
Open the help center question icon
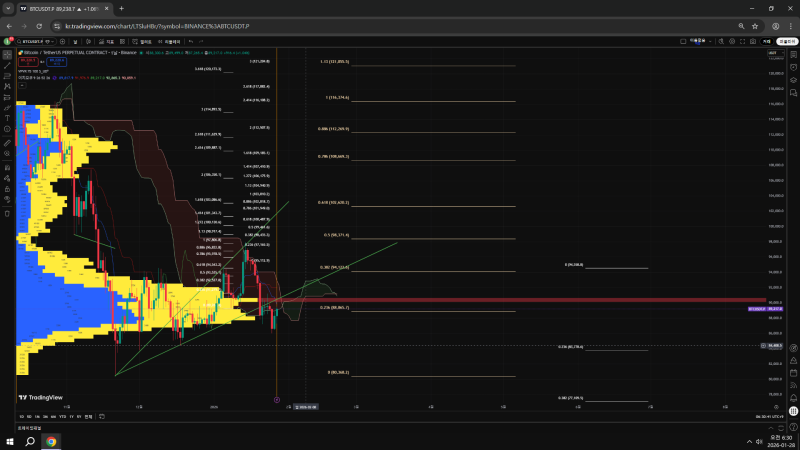coord(793,427)
